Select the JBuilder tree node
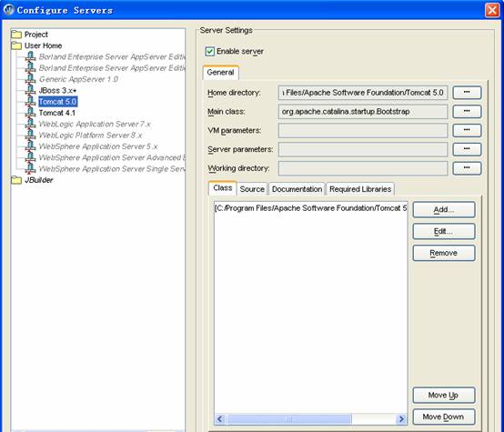The height and width of the screenshot is (432, 504). [x=38, y=180]
